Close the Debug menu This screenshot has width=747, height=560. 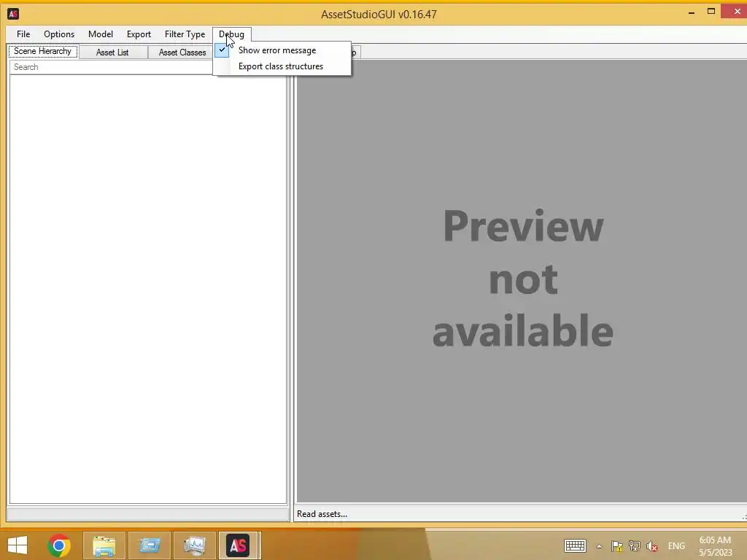tap(231, 34)
